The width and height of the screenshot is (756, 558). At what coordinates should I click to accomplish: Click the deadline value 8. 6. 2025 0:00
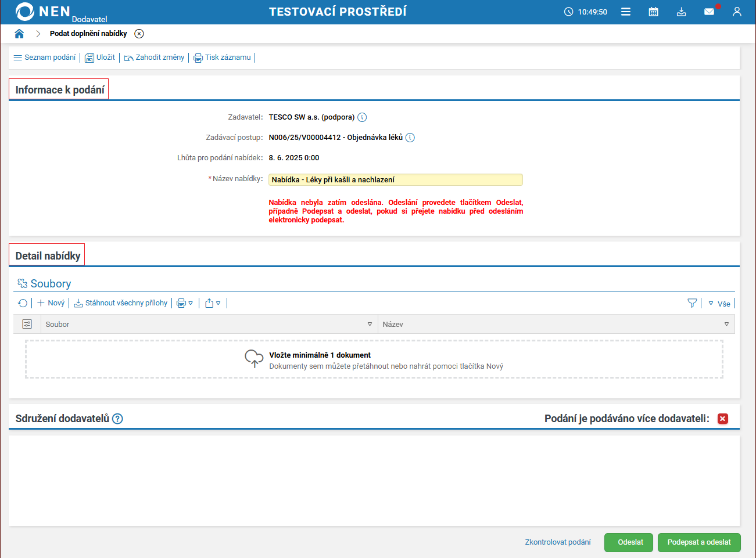[x=294, y=158]
